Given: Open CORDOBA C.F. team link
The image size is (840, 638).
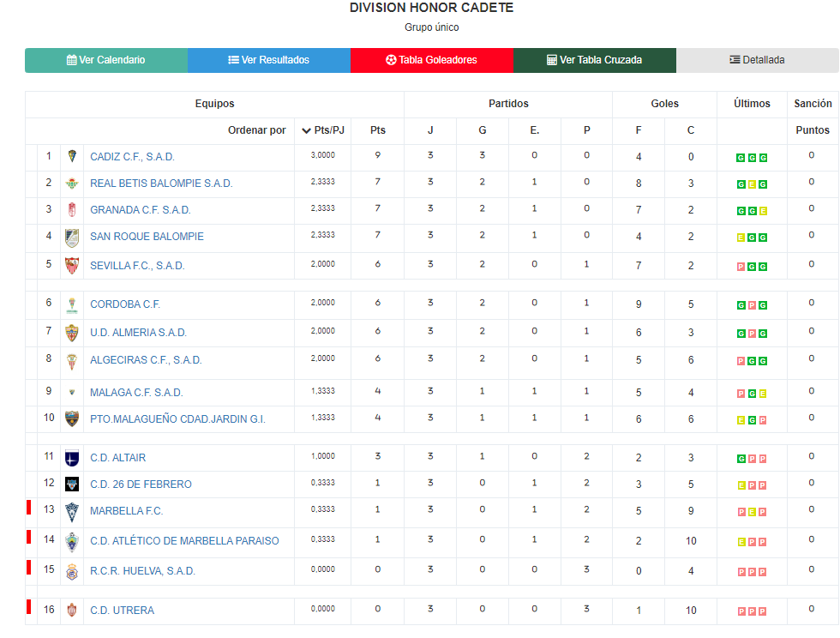Looking at the screenshot, I should 125,304.
